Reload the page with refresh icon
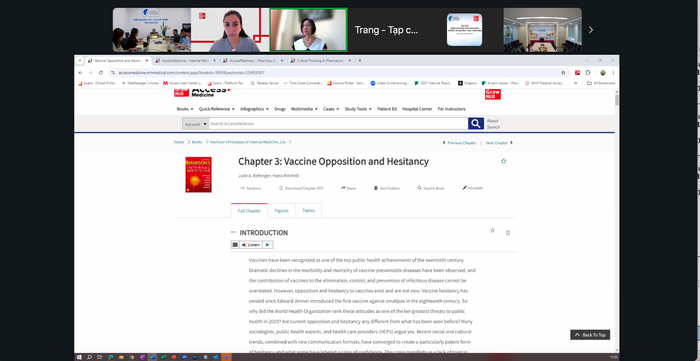 (x=101, y=72)
